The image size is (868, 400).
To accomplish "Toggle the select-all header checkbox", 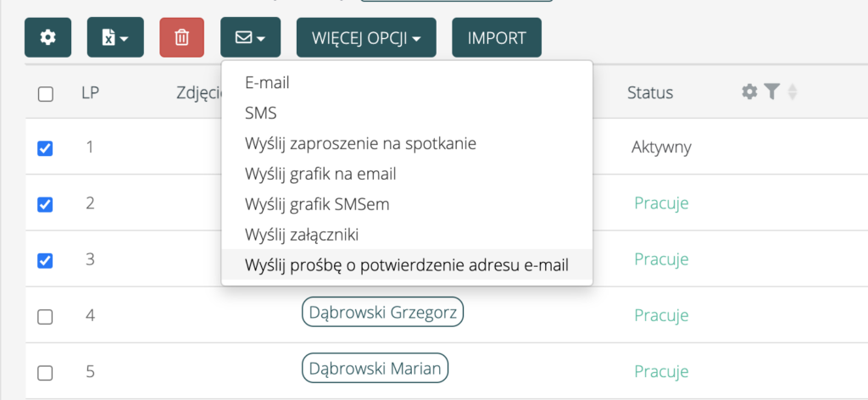I will tap(46, 94).
